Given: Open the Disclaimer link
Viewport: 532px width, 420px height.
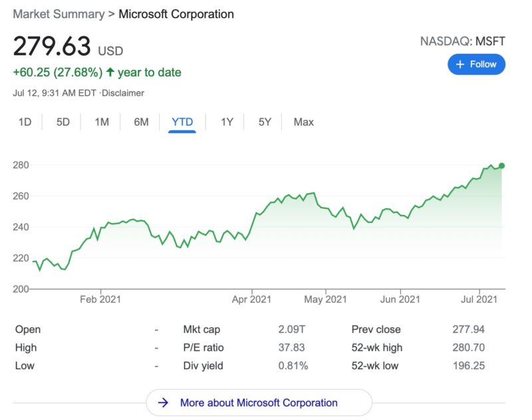Looking at the screenshot, I should click(123, 93).
